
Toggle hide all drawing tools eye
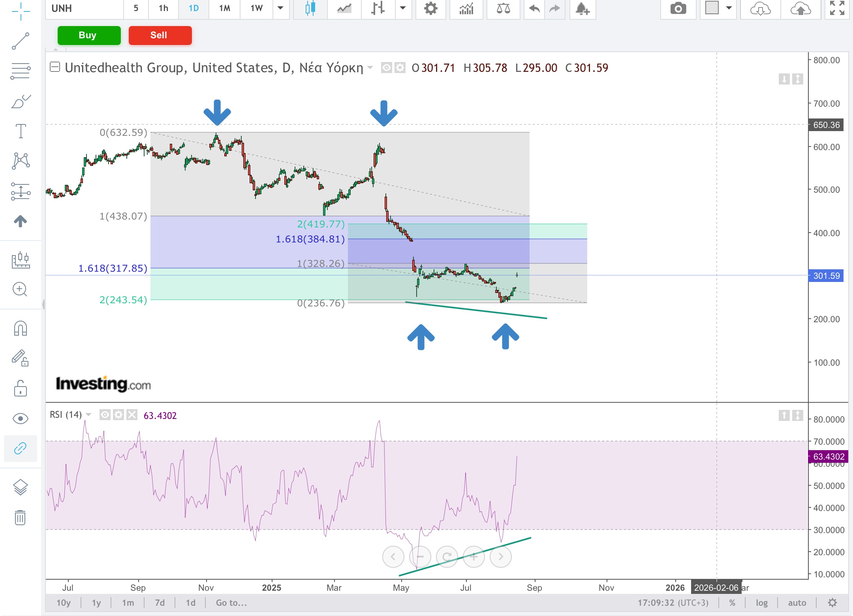tap(21, 419)
